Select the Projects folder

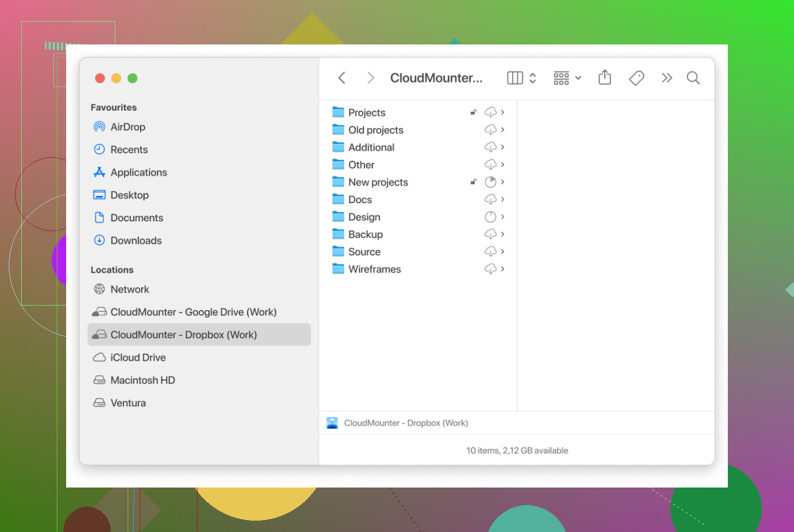(x=418, y=112)
